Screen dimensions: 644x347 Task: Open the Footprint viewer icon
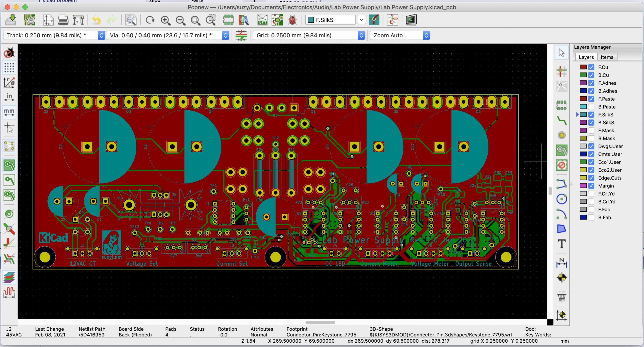[243, 20]
